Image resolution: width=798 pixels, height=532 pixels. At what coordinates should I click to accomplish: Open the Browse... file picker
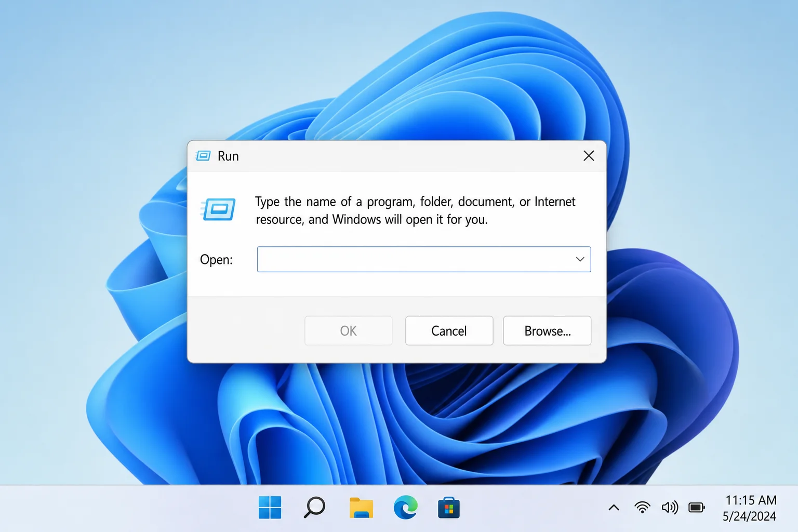(x=548, y=330)
